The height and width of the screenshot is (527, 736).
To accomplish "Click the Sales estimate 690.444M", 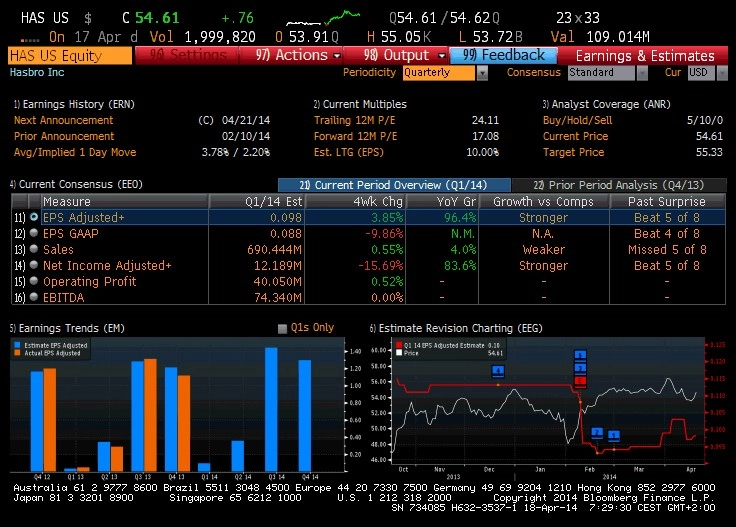I will 275,250.
